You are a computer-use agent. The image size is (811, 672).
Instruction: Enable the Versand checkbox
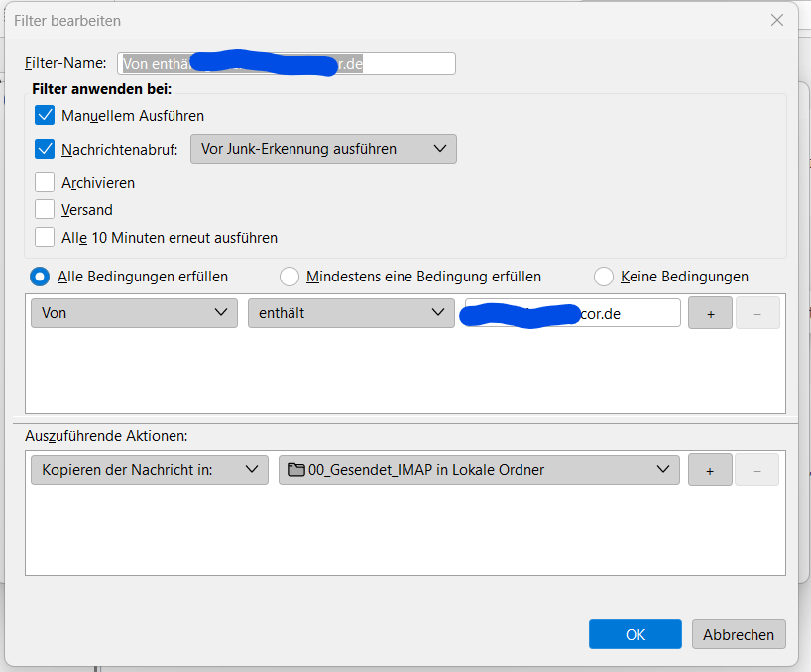click(45, 209)
